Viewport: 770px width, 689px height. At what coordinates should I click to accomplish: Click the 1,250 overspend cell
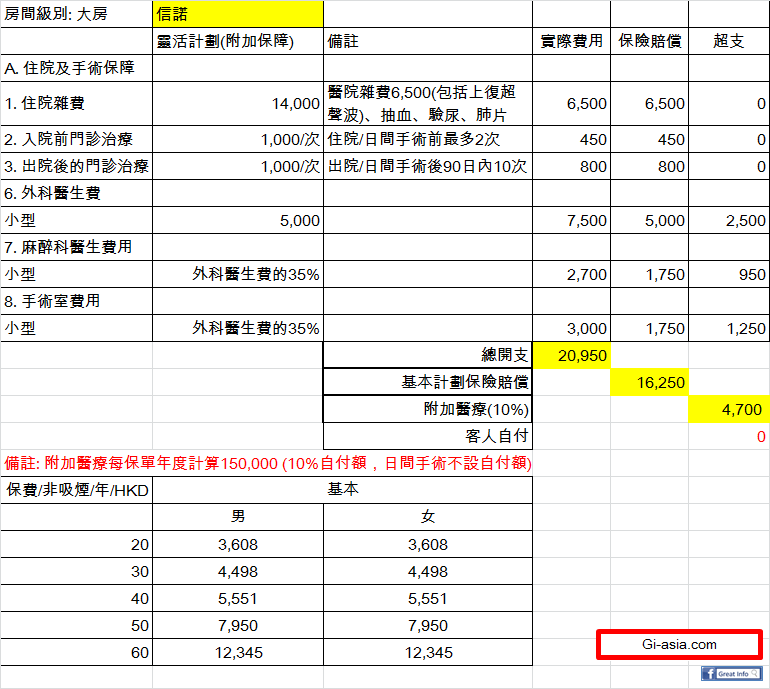tap(729, 328)
